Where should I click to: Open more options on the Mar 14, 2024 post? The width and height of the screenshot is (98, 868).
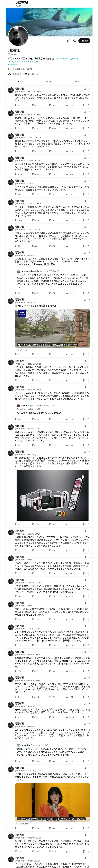89,112
